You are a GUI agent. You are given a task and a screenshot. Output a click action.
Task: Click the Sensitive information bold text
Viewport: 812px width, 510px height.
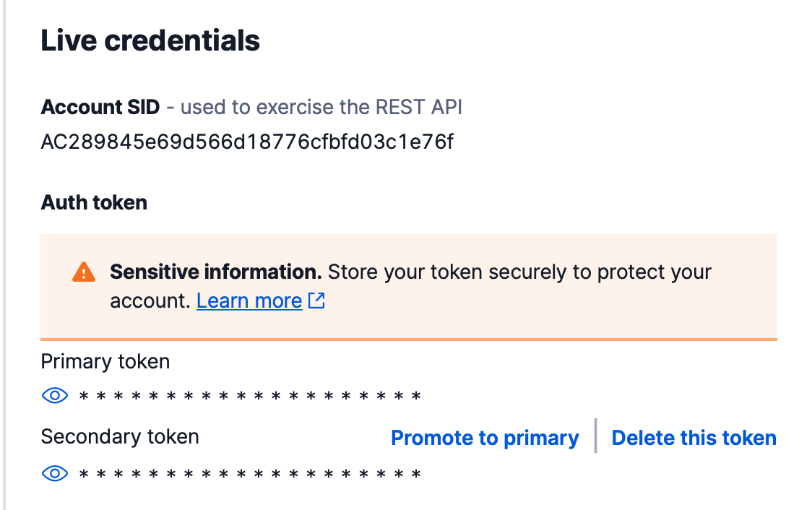click(215, 272)
